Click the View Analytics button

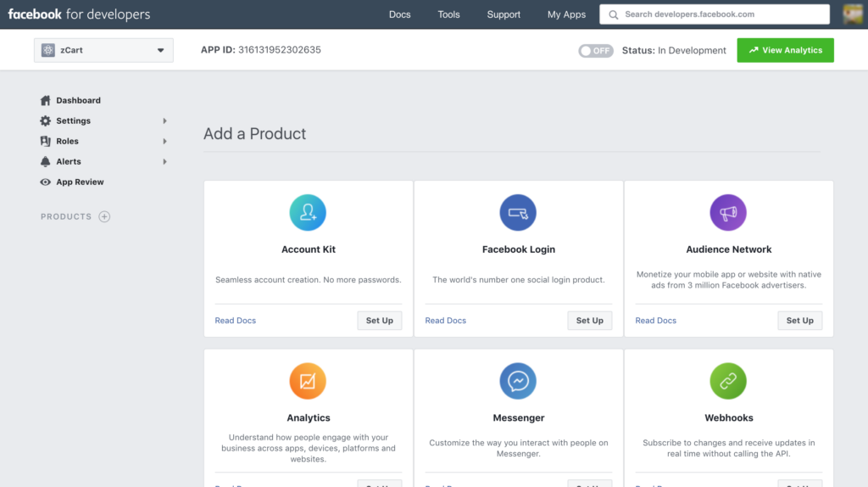(785, 50)
